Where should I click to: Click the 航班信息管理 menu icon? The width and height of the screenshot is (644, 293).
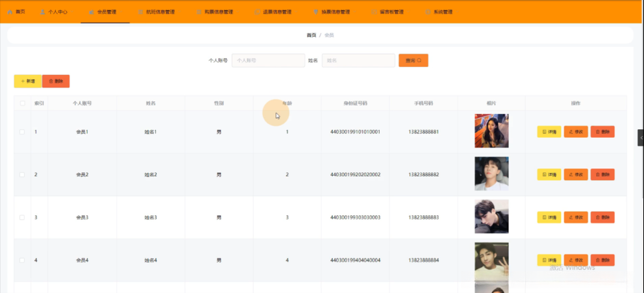click(141, 12)
